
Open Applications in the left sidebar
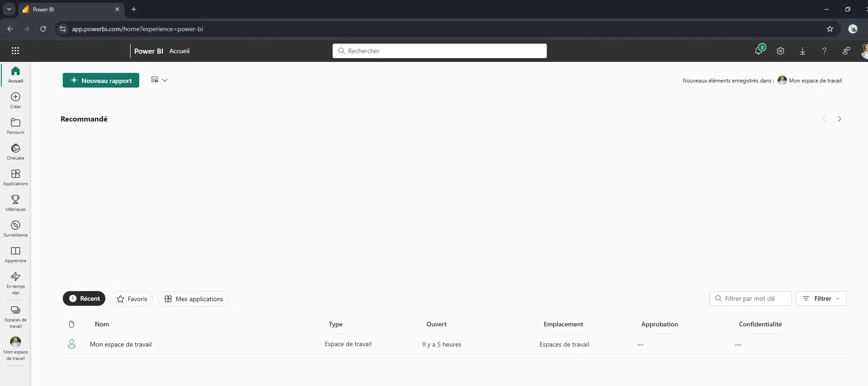click(x=16, y=177)
